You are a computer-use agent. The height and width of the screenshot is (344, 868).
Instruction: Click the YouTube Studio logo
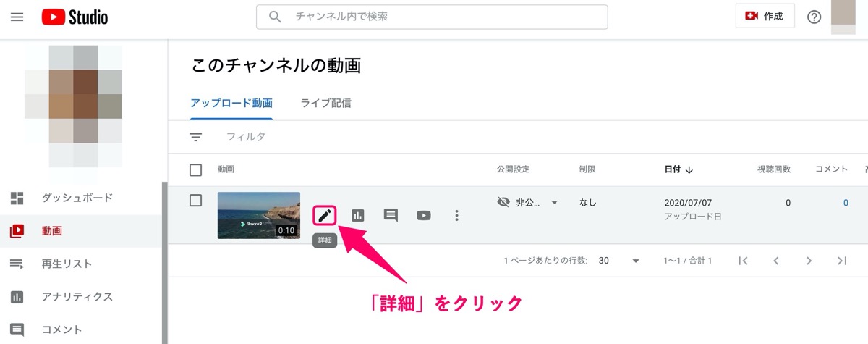[x=75, y=17]
